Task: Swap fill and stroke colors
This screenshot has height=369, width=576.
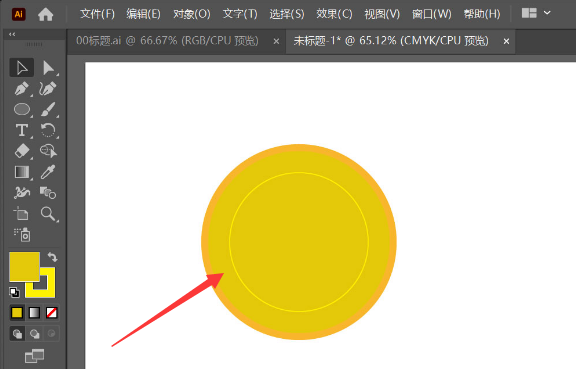Action: (x=53, y=257)
